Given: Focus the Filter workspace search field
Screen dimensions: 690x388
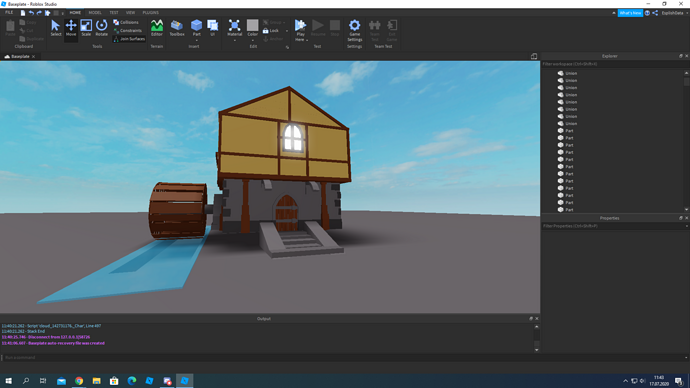Looking at the screenshot, I should click(x=615, y=64).
